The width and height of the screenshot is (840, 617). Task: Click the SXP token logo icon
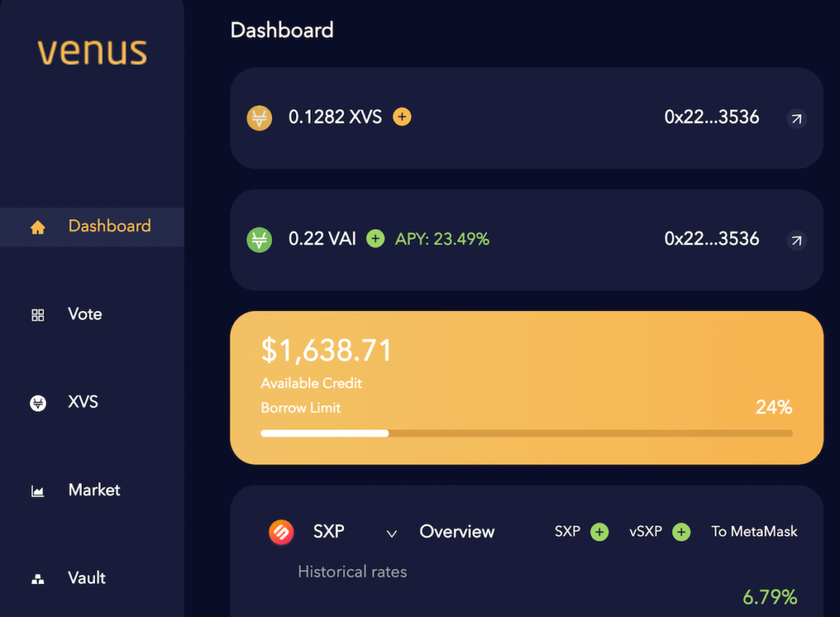[281, 532]
